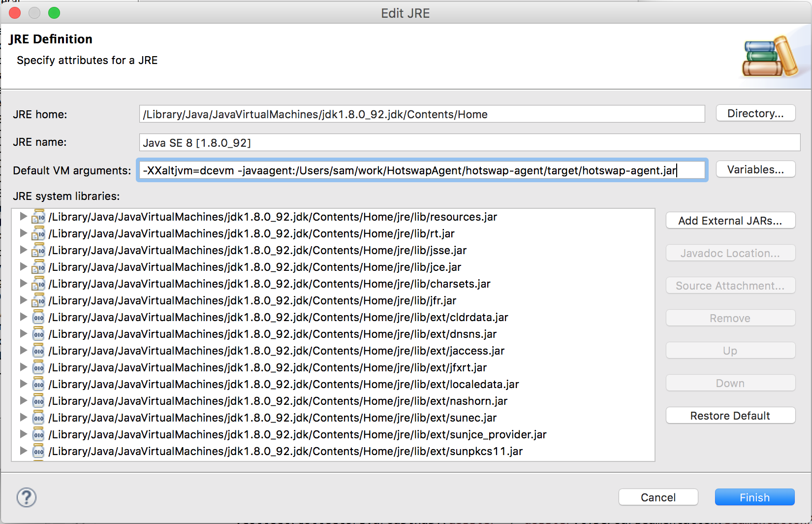
Task: Open the Directory... browser for JRE home
Action: click(755, 114)
